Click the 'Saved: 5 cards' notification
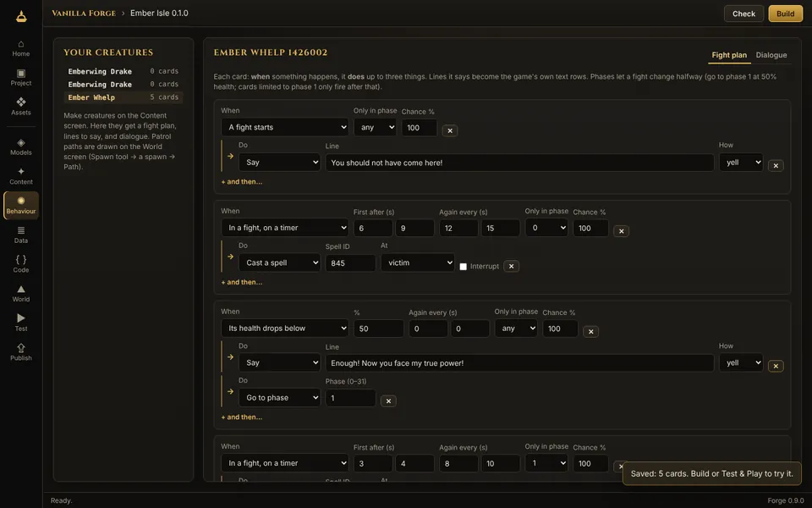Screen dimensions: 812x508 click(711, 474)
